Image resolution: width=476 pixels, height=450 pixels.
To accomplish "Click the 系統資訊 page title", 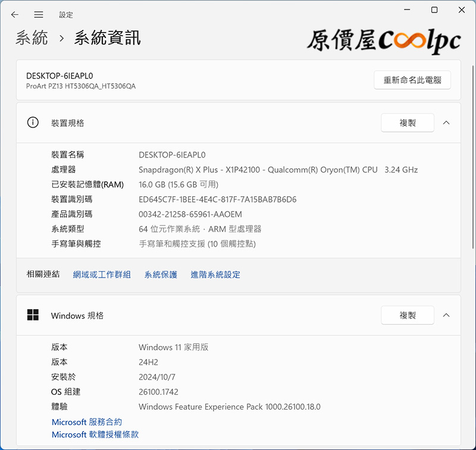I will [108, 38].
